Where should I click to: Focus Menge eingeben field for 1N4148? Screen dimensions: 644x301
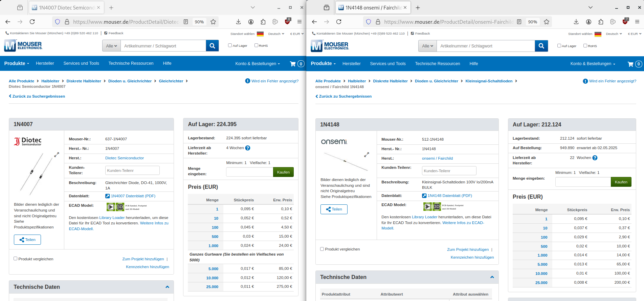(583, 182)
